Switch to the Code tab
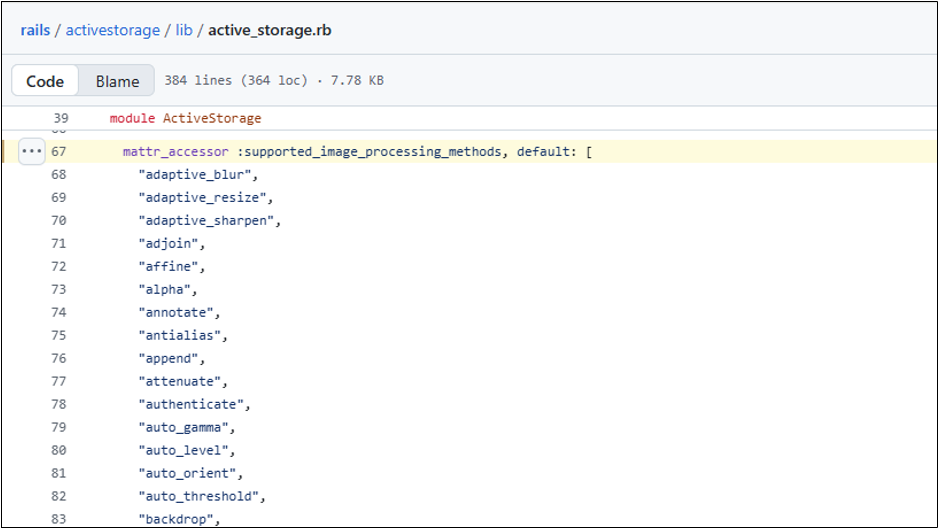938x528 pixels. point(45,81)
